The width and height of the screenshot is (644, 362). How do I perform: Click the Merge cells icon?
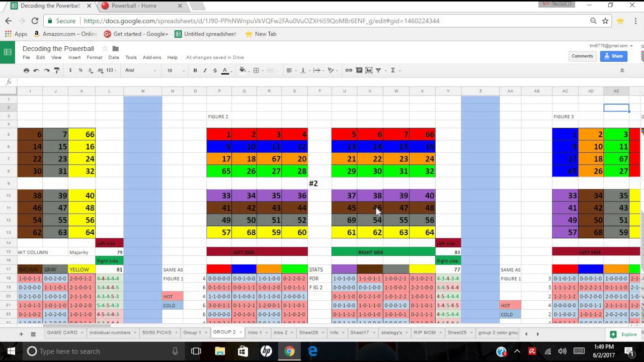point(270,70)
